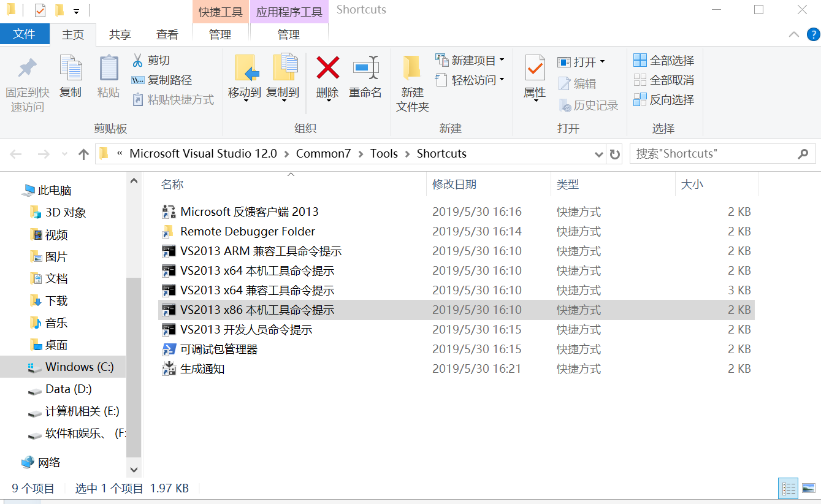Click the 重命名 (Rename) icon
821x504 pixels.
pyautogui.click(x=365, y=71)
